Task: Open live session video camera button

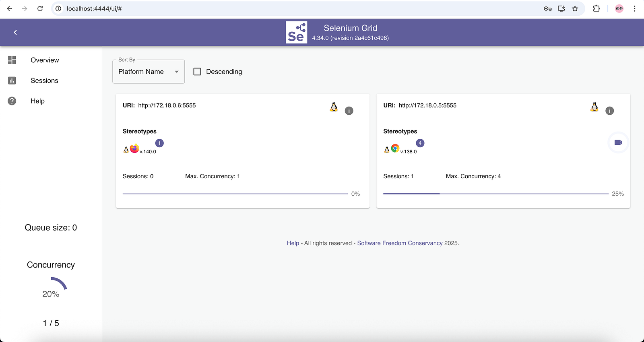Action: coord(618,142)
